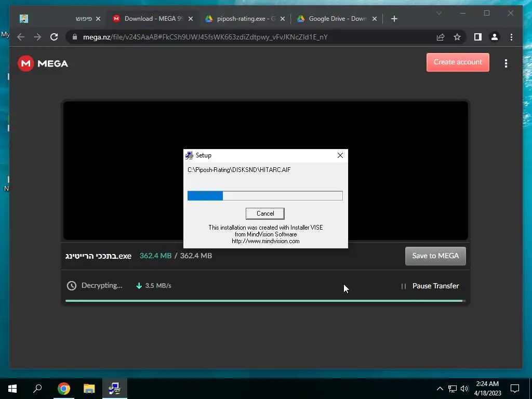Click the download speed arrow icon

coord(139,286)
